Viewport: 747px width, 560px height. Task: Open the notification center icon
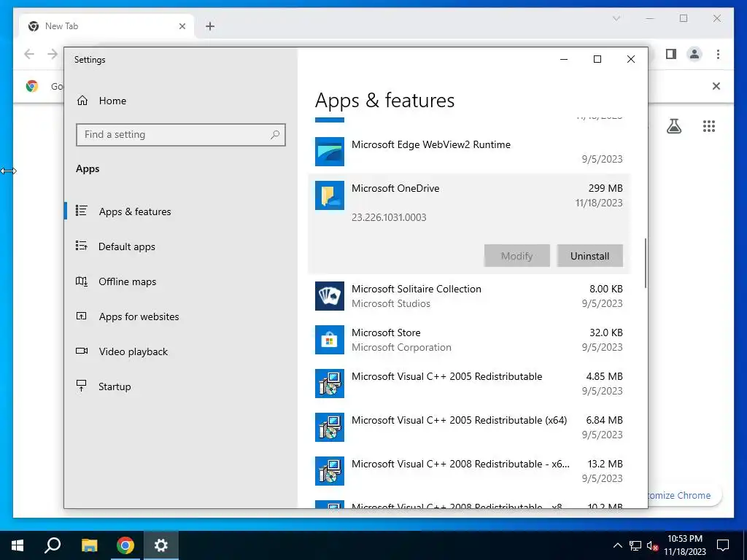pyautogui.click(x=723, y=545)
